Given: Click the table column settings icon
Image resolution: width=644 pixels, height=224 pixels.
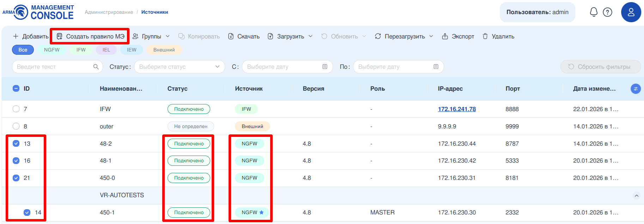Looking at the screenshot, I should point(635,89).
